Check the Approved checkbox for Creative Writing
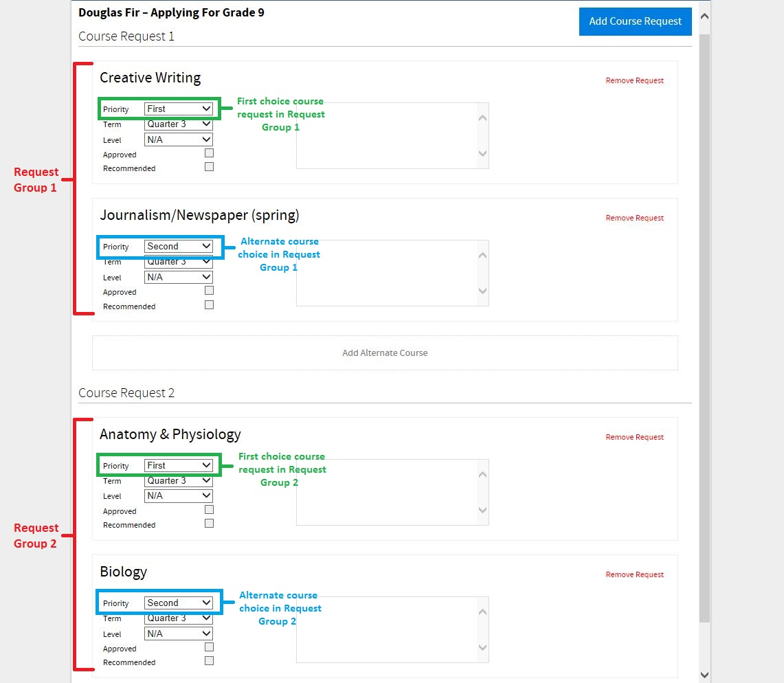Image resolution: width=784 pixels, height=683 pixels. pos(209,152)
